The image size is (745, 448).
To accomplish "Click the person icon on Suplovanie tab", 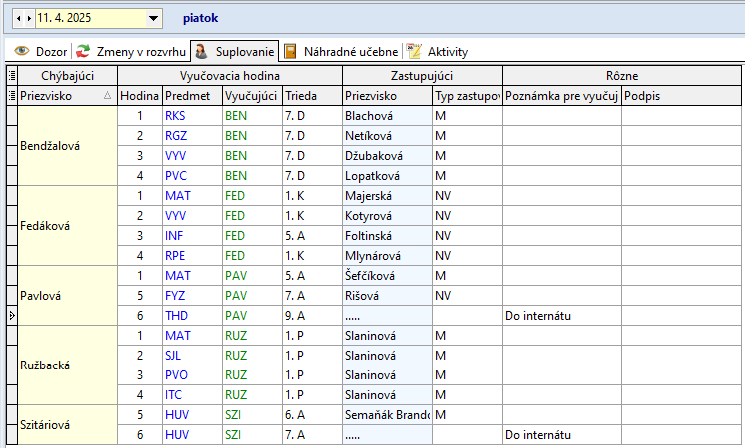I will [201, 51].
